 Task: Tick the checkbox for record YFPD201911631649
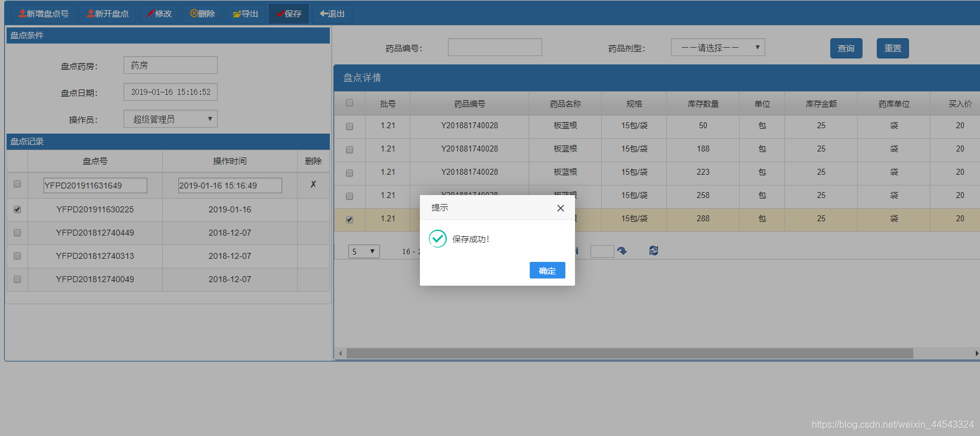click(17, 184)
